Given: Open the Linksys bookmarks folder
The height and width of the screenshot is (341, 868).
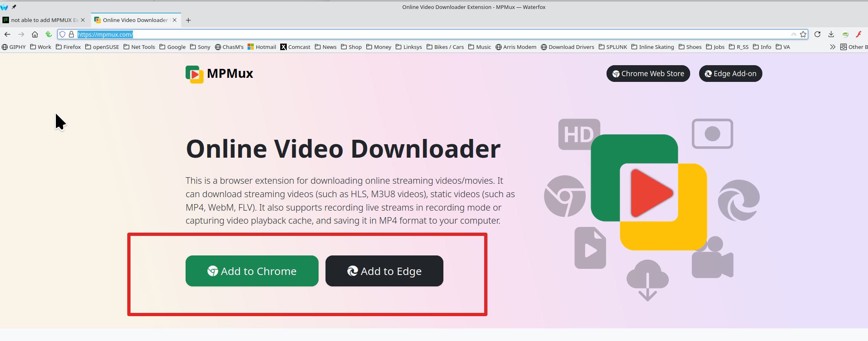Looking at the screenshot, I should click(x=409, y=47).
